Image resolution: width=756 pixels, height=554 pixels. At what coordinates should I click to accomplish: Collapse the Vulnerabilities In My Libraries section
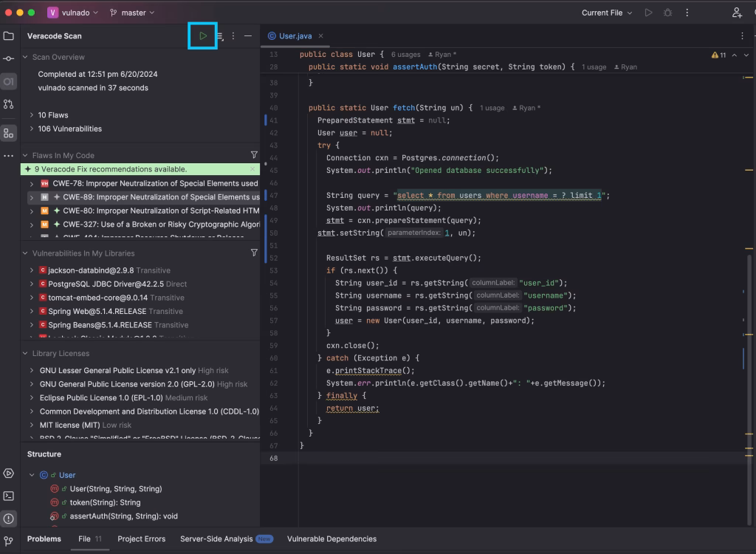click(x=25, y=253)
